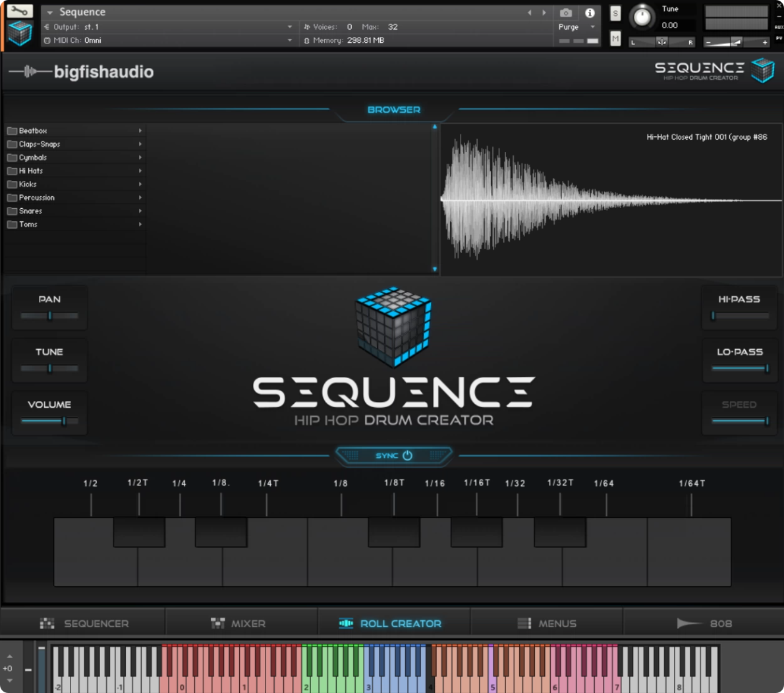This screenshot has height=693, width=784.
Task: Click the 808 arrow icon
Action: click(688, 623)
